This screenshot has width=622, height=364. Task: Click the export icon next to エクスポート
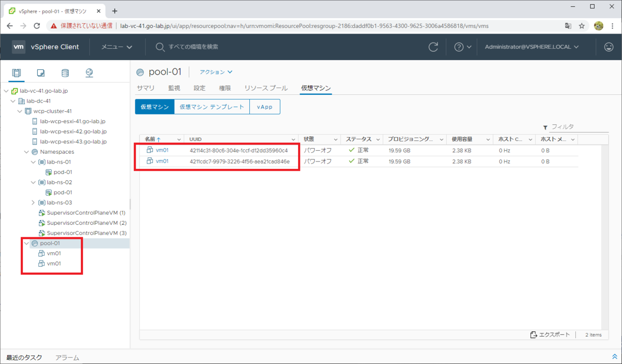click(533, 334)
